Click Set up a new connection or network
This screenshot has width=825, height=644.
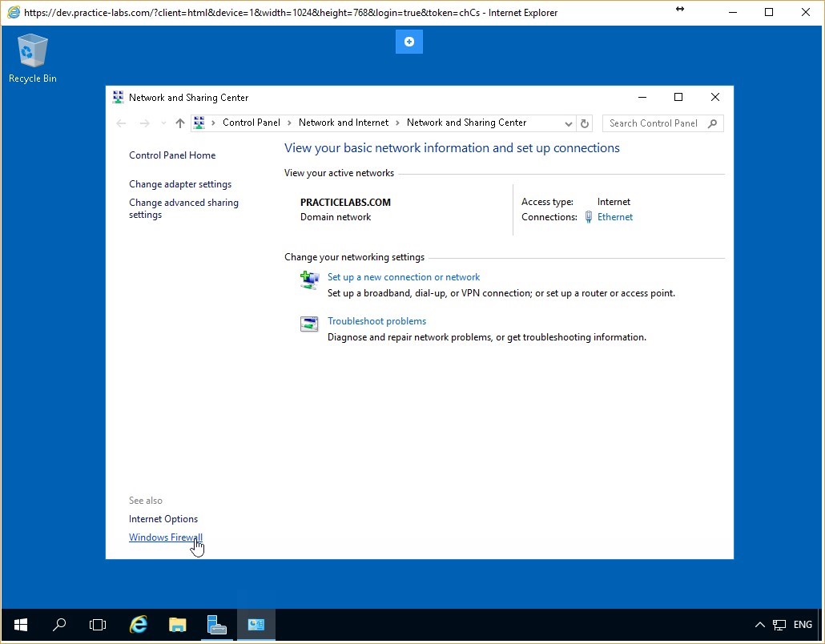[404, 277]
